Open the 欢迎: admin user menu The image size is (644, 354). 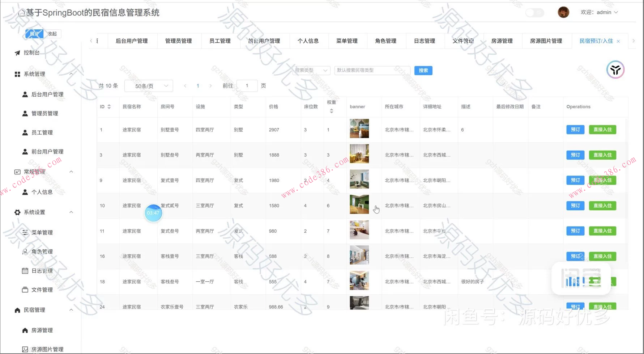tap(600, 12)
